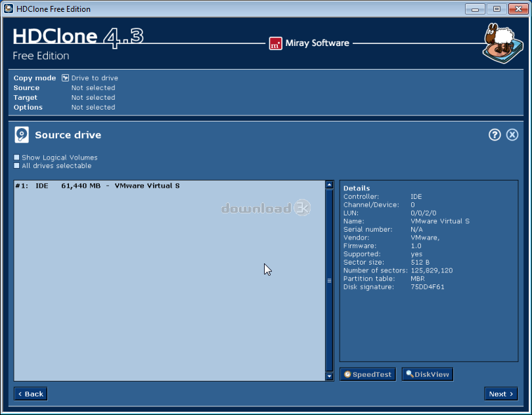
Task: Click the Next button
Action: [500, 393]
